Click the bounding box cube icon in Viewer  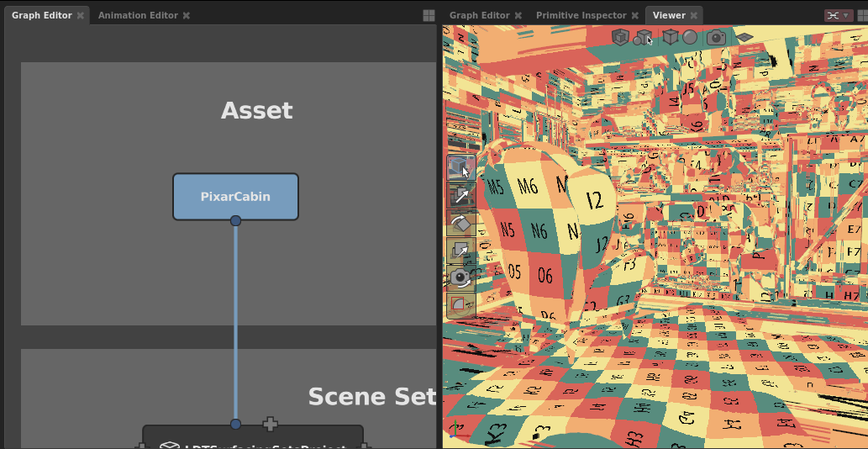point(671,37)
